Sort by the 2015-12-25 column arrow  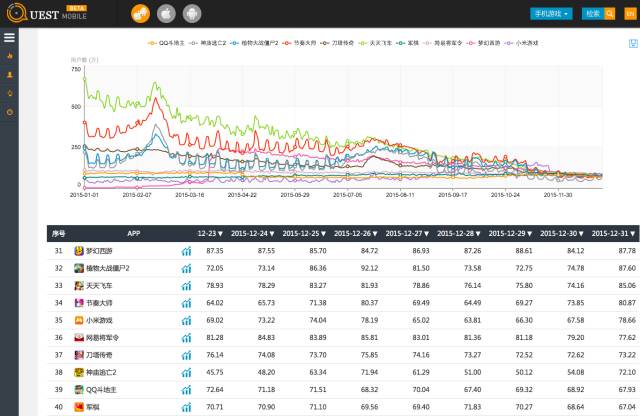323,234
